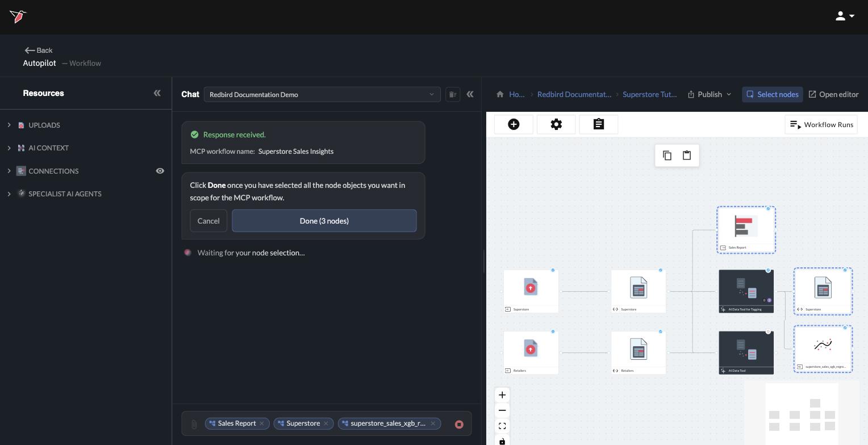868x445 pixels.
Task: Click the Home breadcrumb house icon
Action: [500, 94]
